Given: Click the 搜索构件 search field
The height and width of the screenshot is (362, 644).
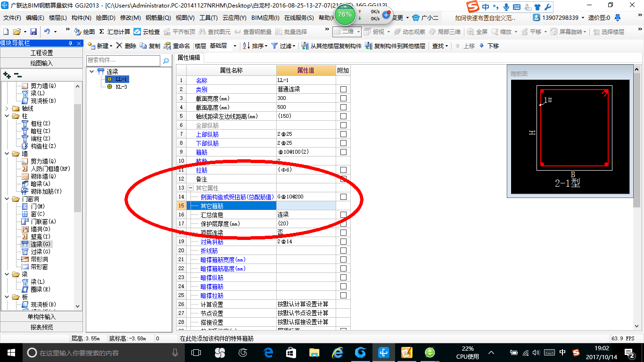Looking at the screenshot, I should coord(124,61).
